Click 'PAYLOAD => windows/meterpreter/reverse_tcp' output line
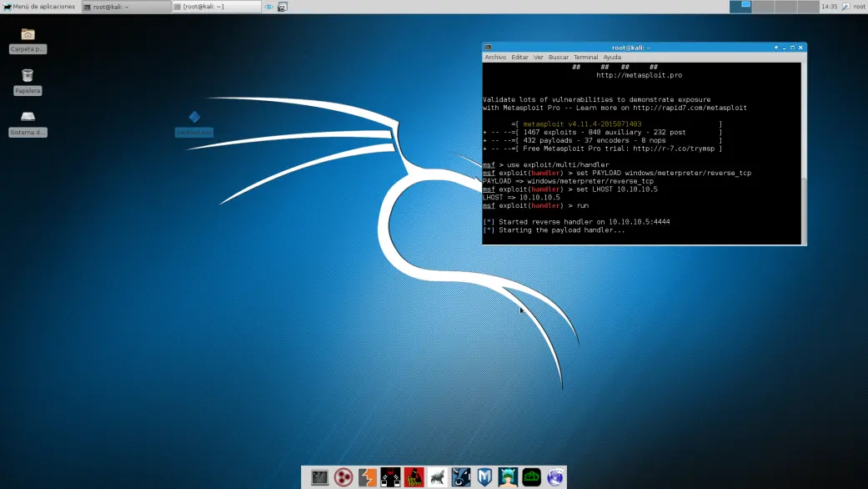868x489 pixels. point(568,182)
